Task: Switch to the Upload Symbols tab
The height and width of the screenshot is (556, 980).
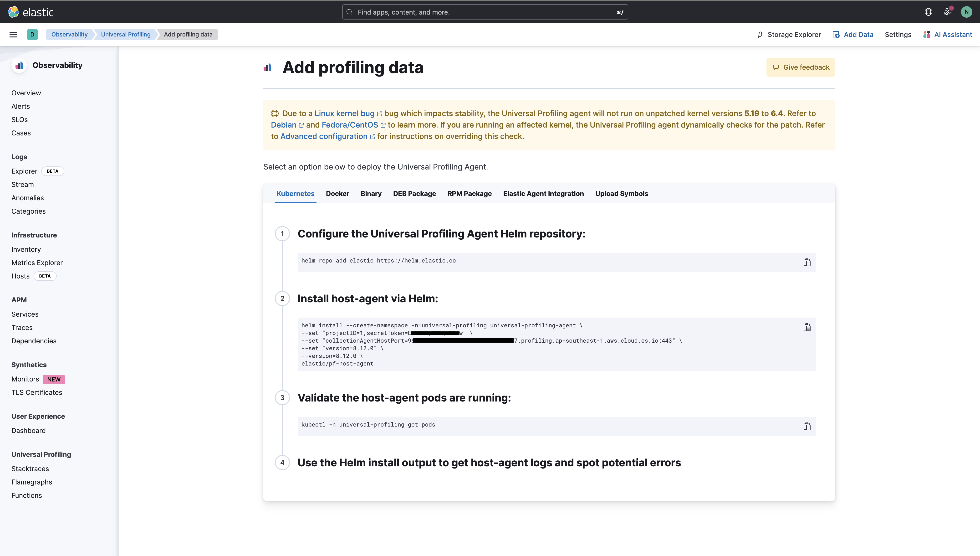Action: pyautogui.click(x=621, y=194)
